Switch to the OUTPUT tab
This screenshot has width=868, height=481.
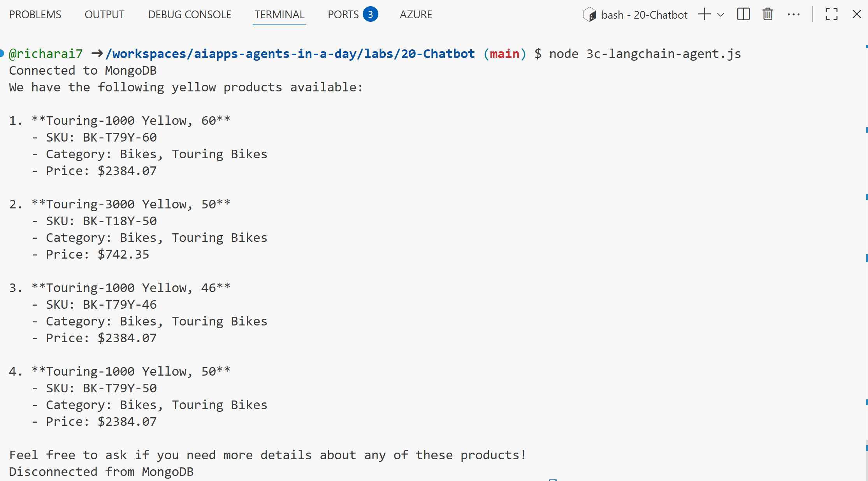pos(104,14)
